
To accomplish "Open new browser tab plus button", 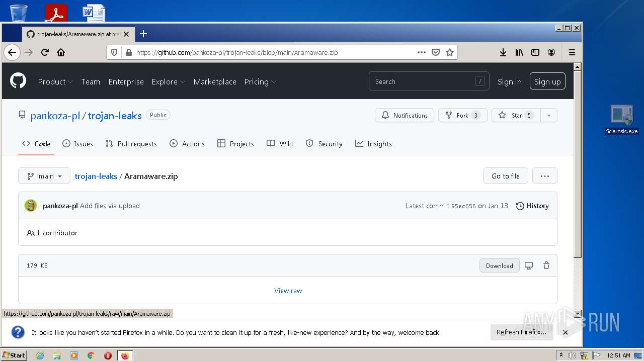I will click(x=143, y=34).
